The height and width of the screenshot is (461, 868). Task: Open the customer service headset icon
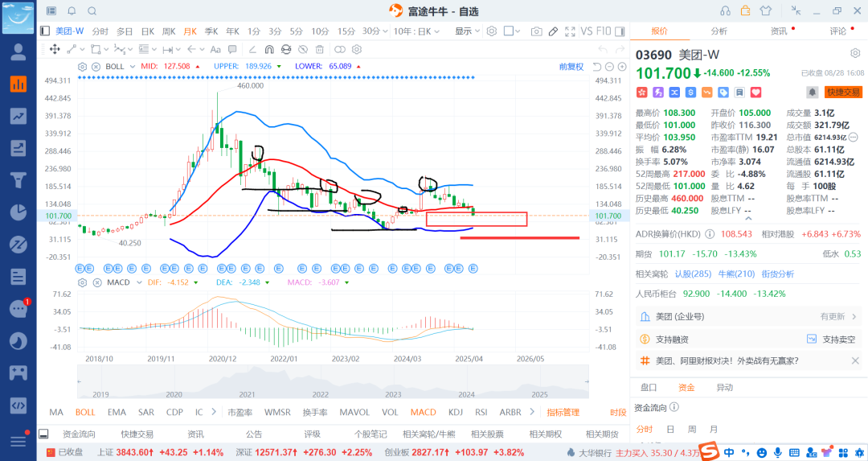(x=725, y=11)
